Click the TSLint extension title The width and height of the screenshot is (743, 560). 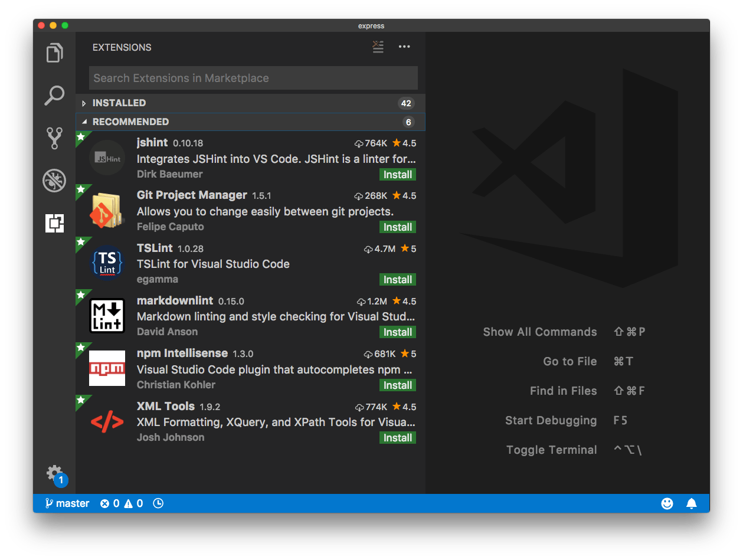(x=155, y=248)
